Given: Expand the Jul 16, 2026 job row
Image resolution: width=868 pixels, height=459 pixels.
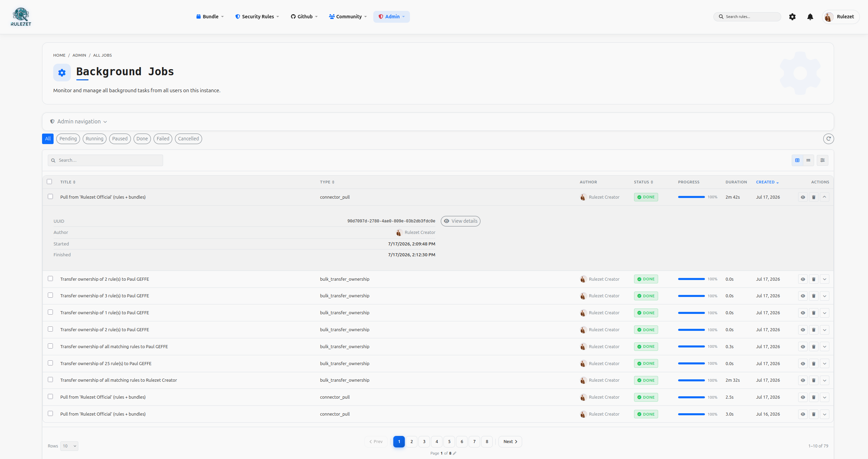Looking at the screenshot, I should click(x=824, y=414).
